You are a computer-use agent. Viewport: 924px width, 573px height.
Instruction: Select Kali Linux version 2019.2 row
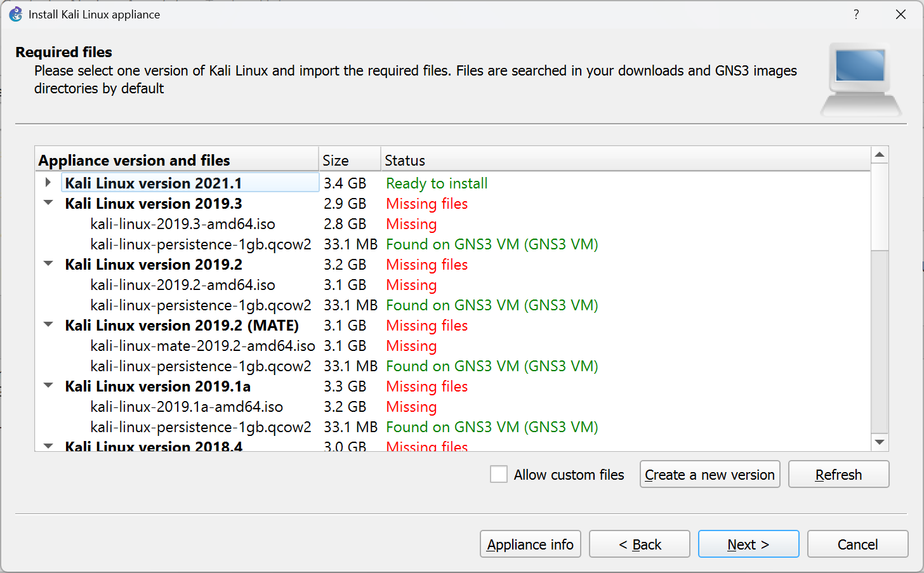point(154,264)
